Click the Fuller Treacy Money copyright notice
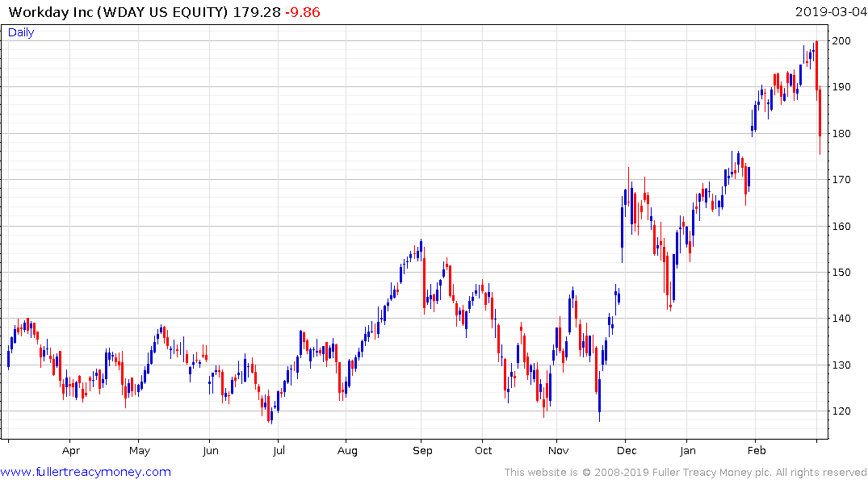Image resolution: width=868 pixels, height=484 pixels. click(x=686, y=473)
